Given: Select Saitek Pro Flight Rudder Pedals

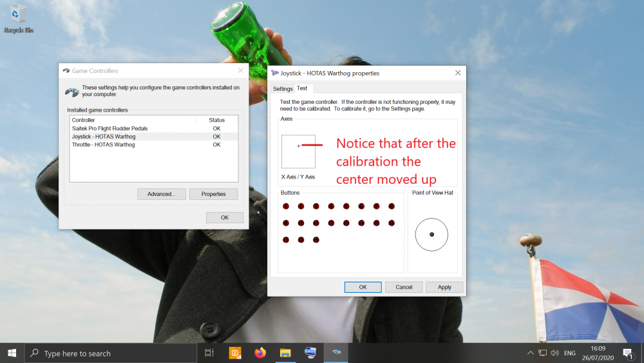Looking at the screenshot, I should [109, 128].
